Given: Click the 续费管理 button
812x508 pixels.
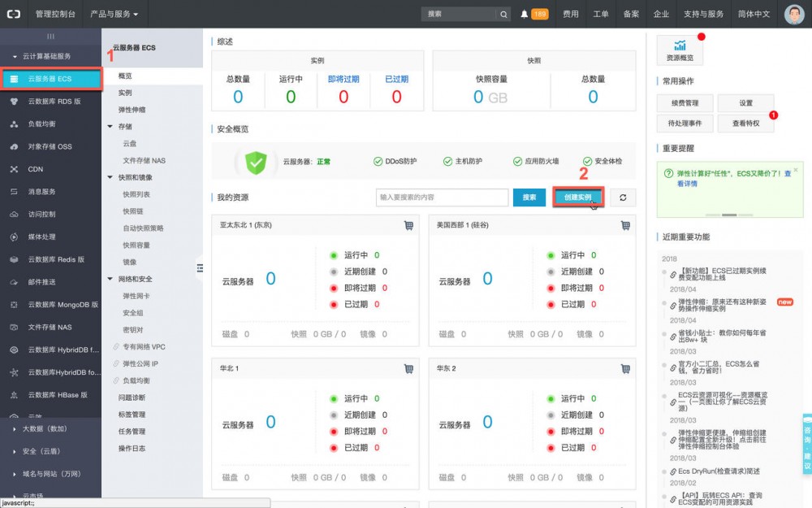Looking at the screenshot, I should 685,103.
